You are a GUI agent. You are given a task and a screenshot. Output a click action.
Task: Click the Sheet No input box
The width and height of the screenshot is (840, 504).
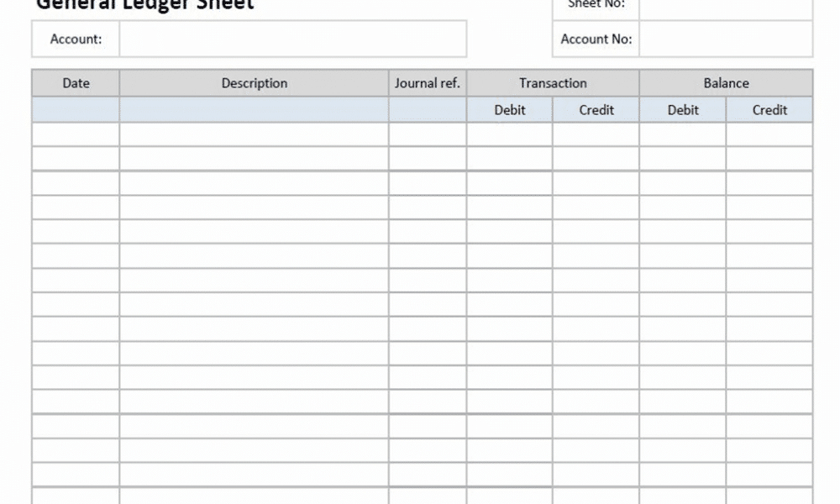pos(726,7)
